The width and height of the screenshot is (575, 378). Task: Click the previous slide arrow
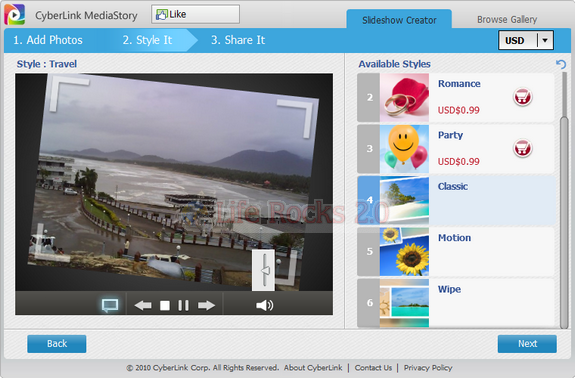click(x=143, y=305)
